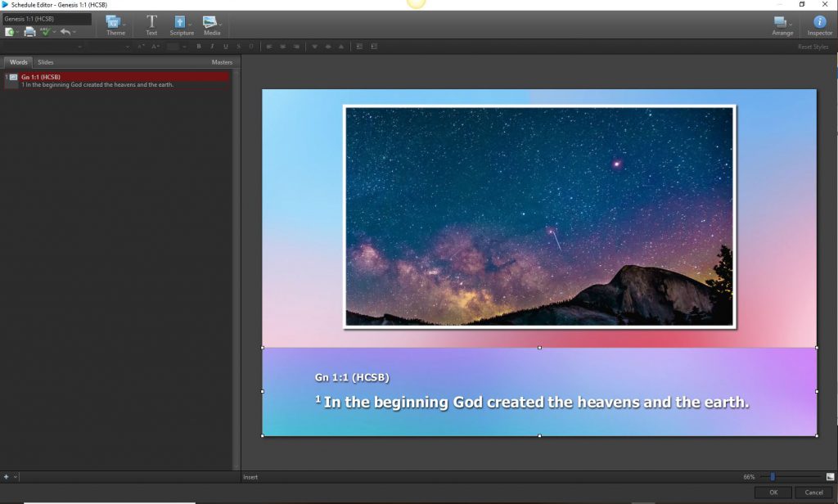The height and width of the screenshot is (504, 838).
Task: Expand the spell check dropdown arrow
Action: [x=54, y=33]
